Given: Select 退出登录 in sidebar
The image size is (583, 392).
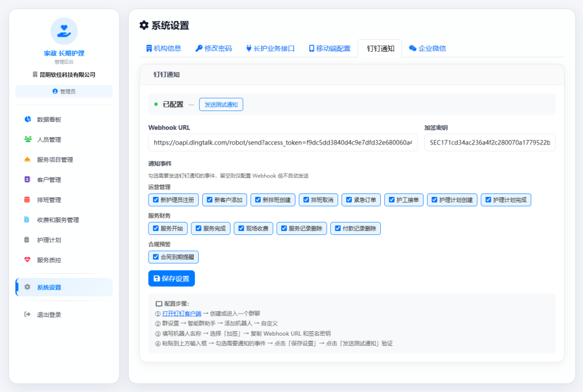Looking at the screenshot, I should coord(64,315).
